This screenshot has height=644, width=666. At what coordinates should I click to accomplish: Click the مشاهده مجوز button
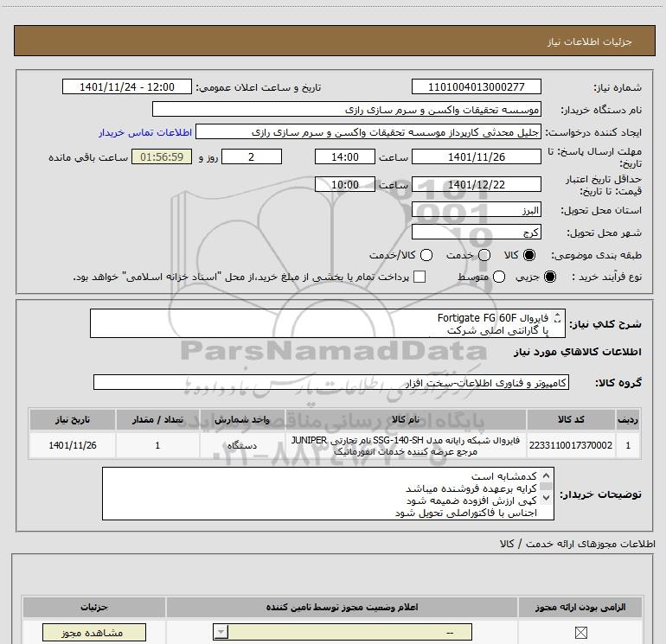tap(94, 633)
